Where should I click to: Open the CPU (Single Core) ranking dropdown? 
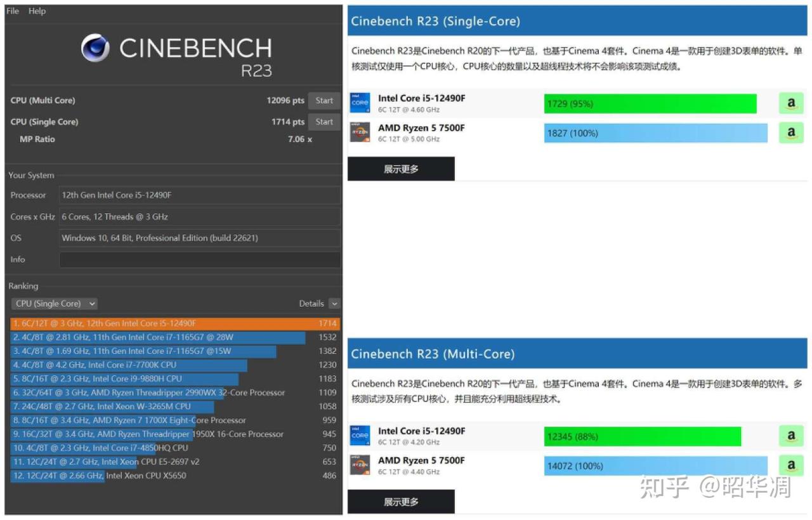coord(55,304)
